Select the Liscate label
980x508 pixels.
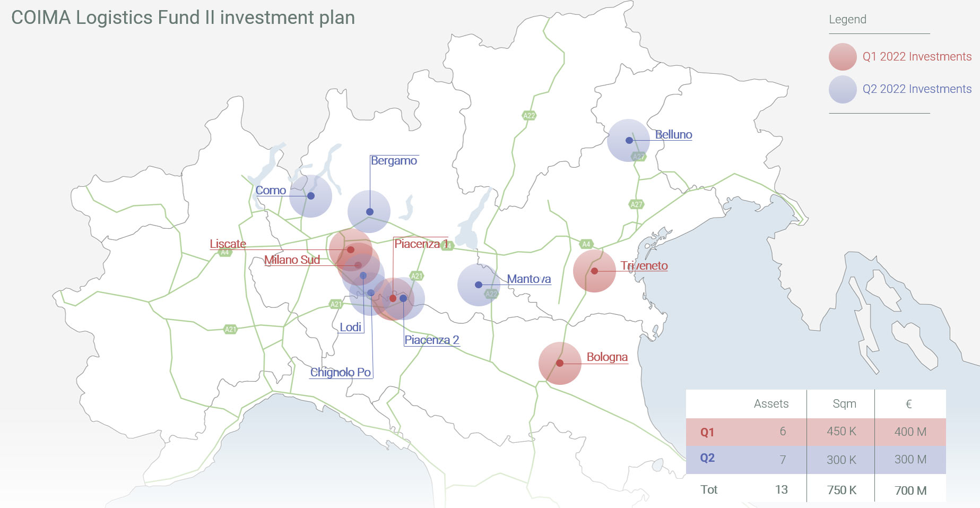tap(228, 244)
